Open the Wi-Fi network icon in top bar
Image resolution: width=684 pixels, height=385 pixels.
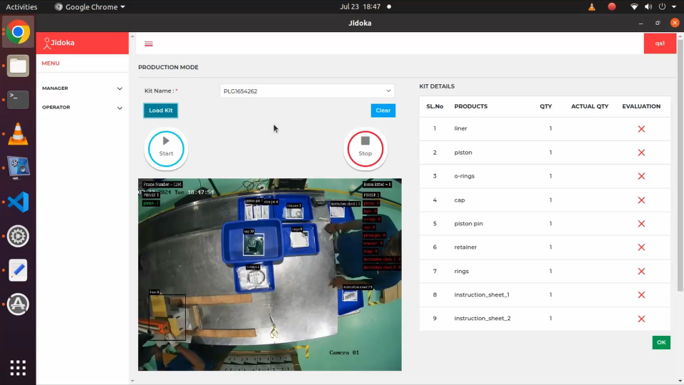pyautogui.click(x=634, y=7)
